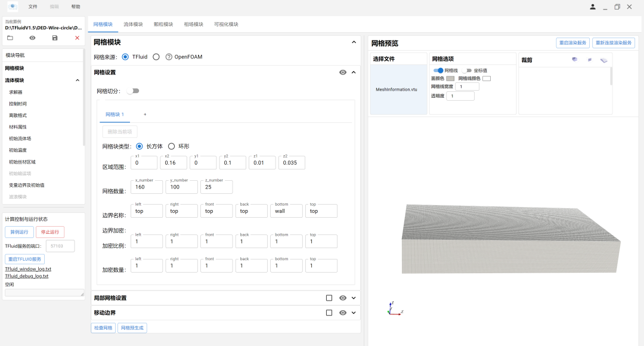The width and height of the screenshot is (644, 346).
Task: Collapse 流体模块 in the navigation tree
Action: [x=77, y=80]
